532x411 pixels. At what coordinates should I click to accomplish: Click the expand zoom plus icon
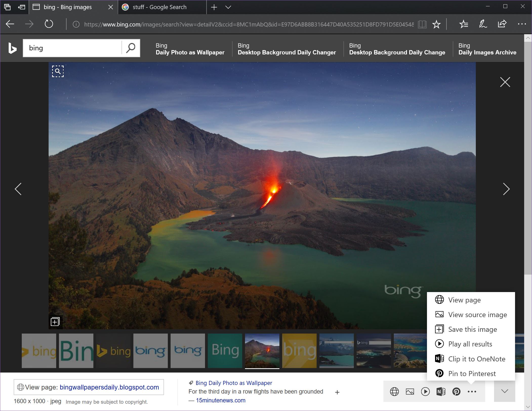point(55,322)
